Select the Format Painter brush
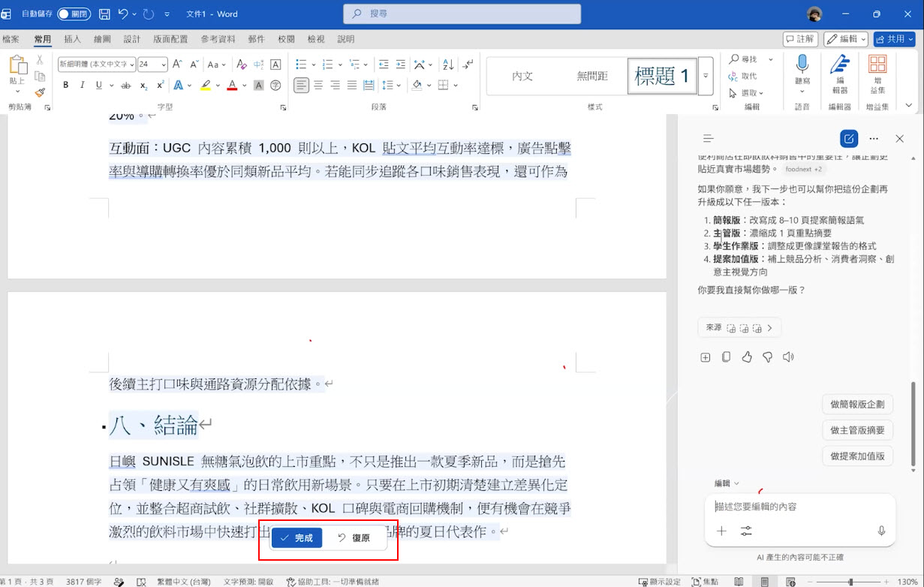 [40, 93]
